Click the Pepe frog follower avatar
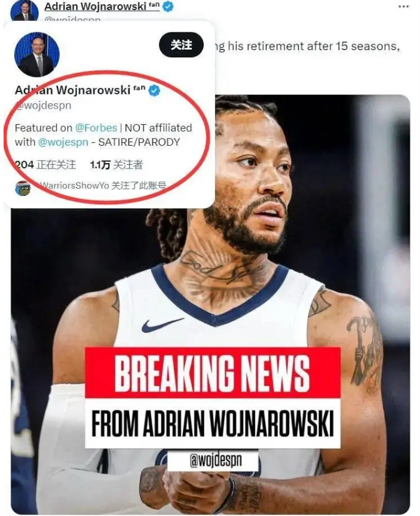Viewport: 420px width, 516px height. click(23, 188)
